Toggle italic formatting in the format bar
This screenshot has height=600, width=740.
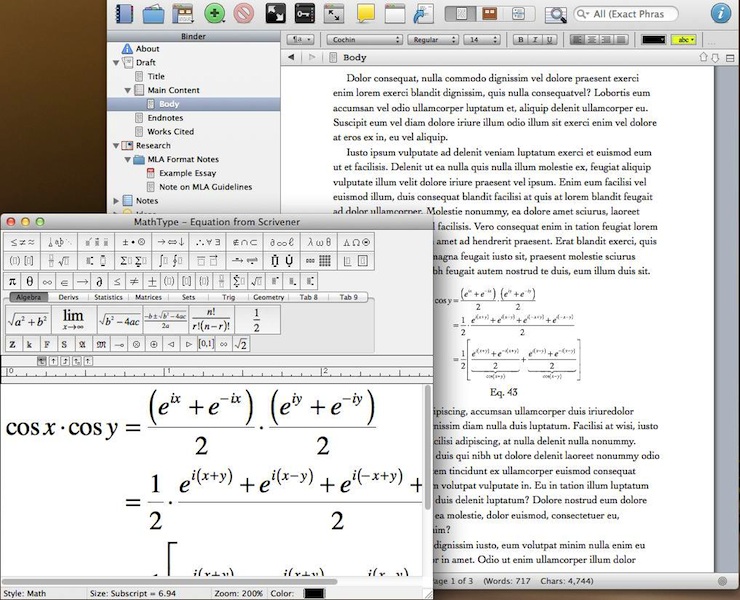[535, 39]
